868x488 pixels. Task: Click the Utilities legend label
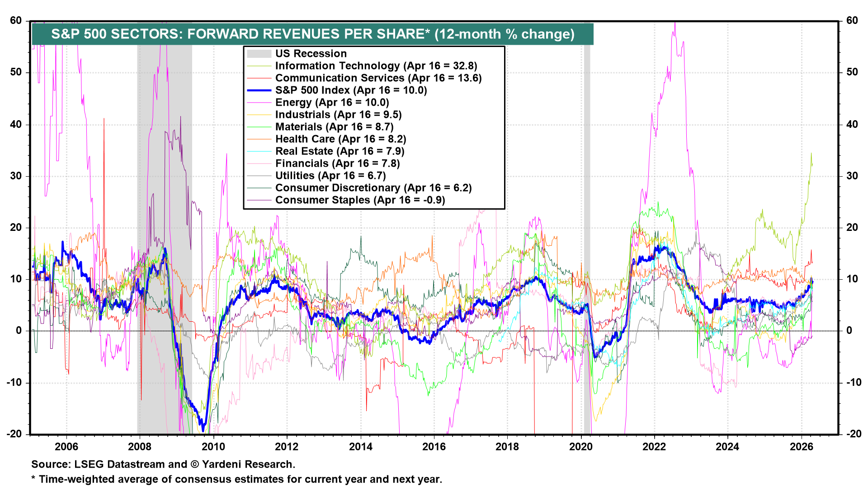pyautogui.click(x=330, y=176)
